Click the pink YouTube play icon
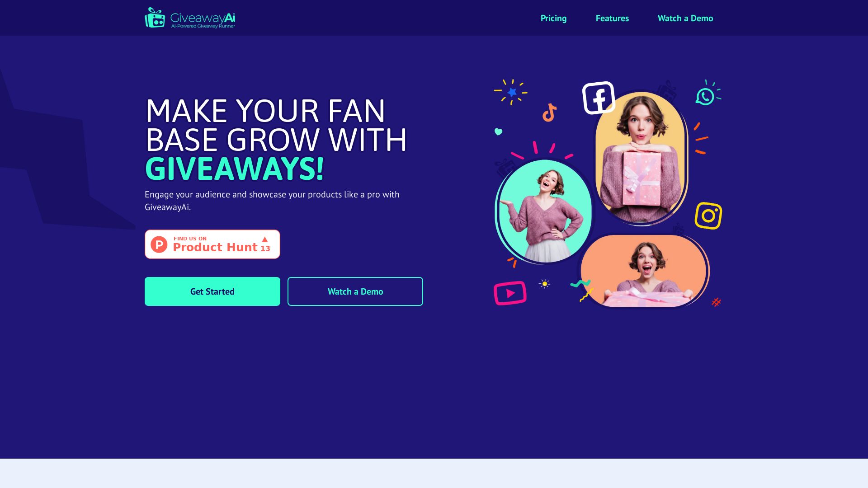The height and width of the screenshot is (488, 868). tap(510, 293)
